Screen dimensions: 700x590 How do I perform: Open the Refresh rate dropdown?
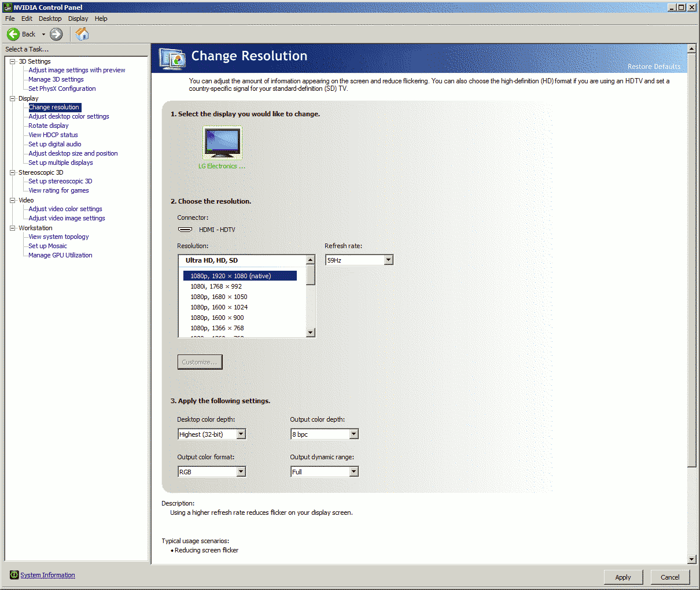coord(359,260)
